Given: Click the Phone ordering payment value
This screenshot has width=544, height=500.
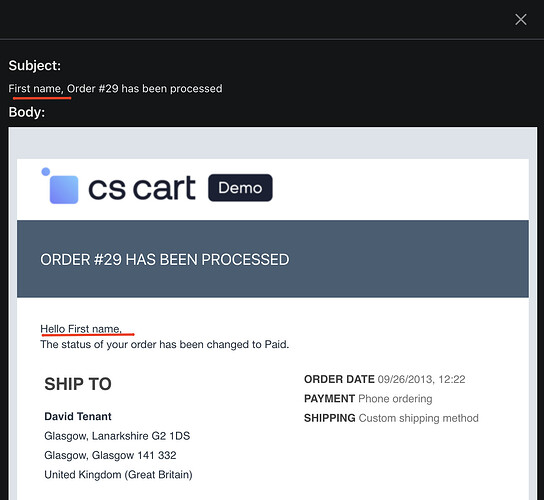Looking at the screenshot, I should [395, 399].
